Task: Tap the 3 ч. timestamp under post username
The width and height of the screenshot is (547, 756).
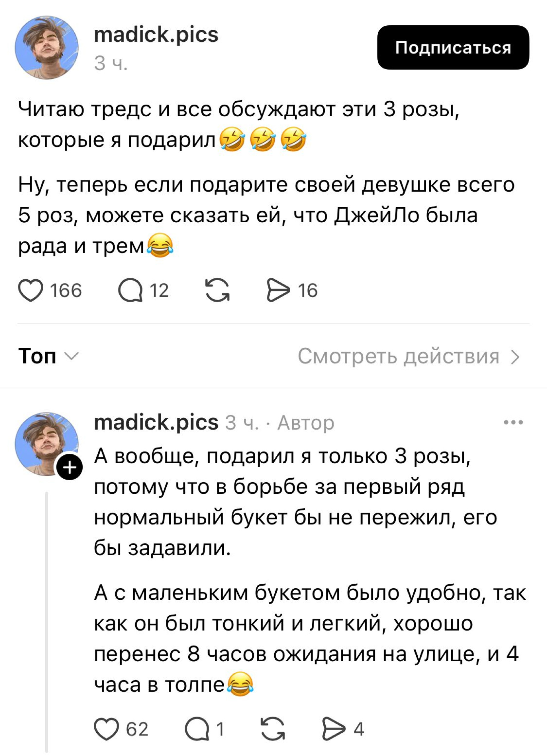Action: [x=111, y=63]
